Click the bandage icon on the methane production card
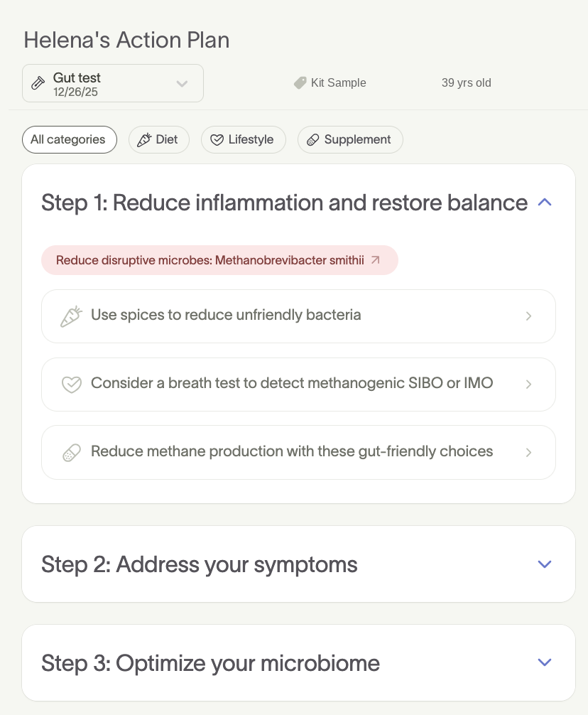Image resolution: width=588 pixels, height=715 pixels. point(71,452)
